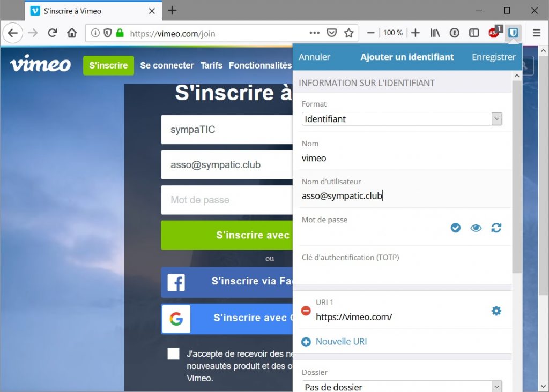The image size is (549, 392).
Task: Click the Bitwarden panel vertical scrollbar
Action: 517,177
